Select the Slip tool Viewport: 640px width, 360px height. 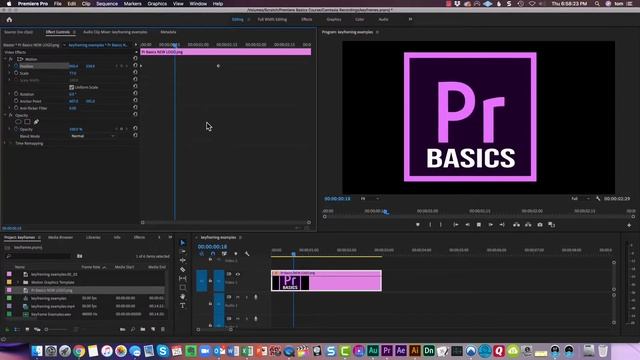click(x=182, y=278)
